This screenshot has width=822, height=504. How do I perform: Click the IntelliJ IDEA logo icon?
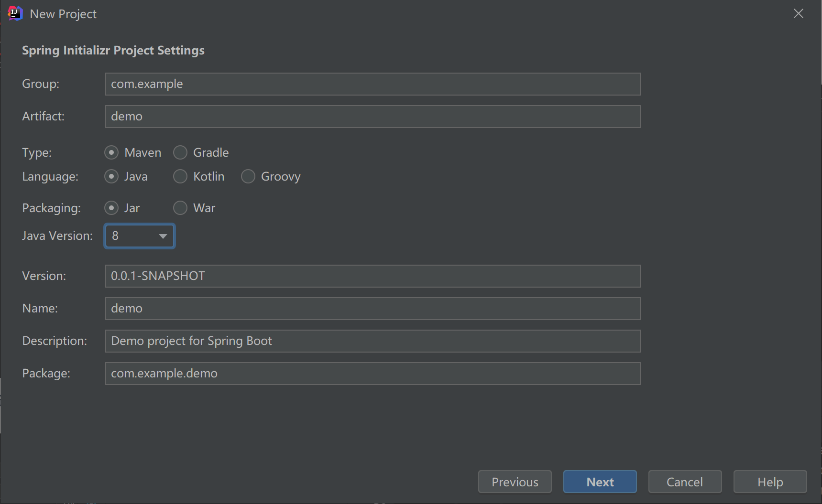click(x=15, y=13)
